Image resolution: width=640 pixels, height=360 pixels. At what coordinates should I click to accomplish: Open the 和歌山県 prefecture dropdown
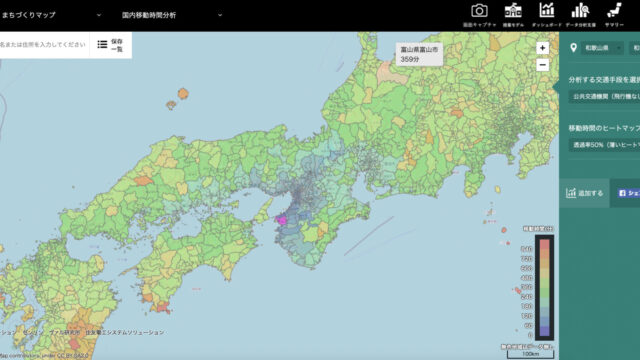pyautogui.click(x=602, y=48)
